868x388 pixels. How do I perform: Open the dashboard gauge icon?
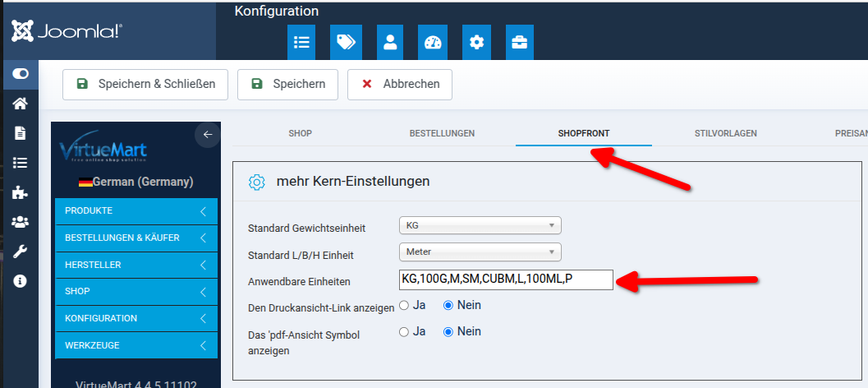(433, 42)
